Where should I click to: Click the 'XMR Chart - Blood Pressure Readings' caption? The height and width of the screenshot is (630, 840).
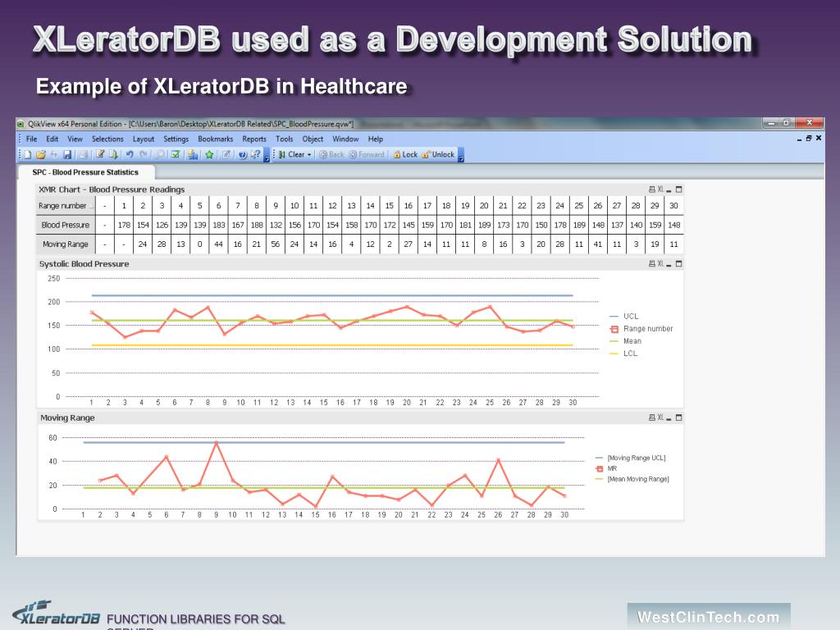(x=112, y=189)
